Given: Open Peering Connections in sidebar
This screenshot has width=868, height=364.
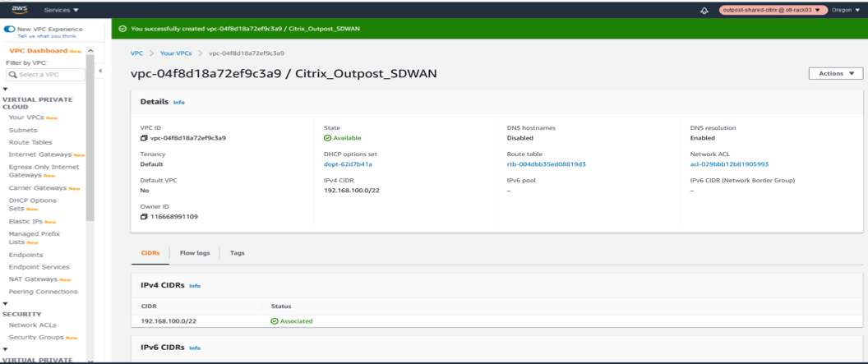Looking at the screenshot, I should [44, 292].
